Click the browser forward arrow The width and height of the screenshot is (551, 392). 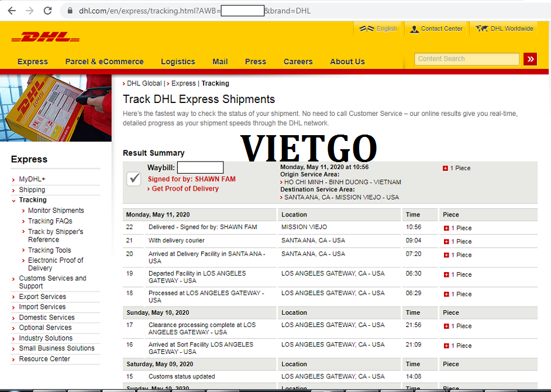pos(30,11)
